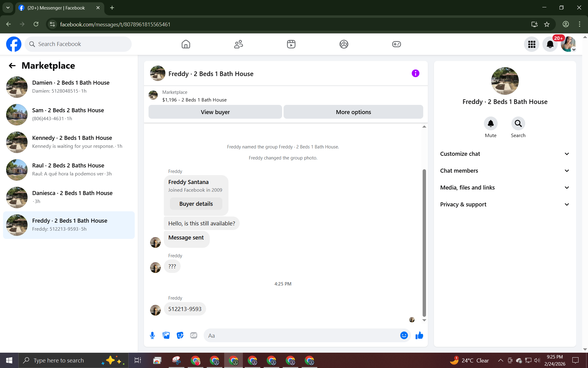Open Facebook notifications bell
Image resolution: width=588 pixels, height=368 pixels.
(550, 44)
